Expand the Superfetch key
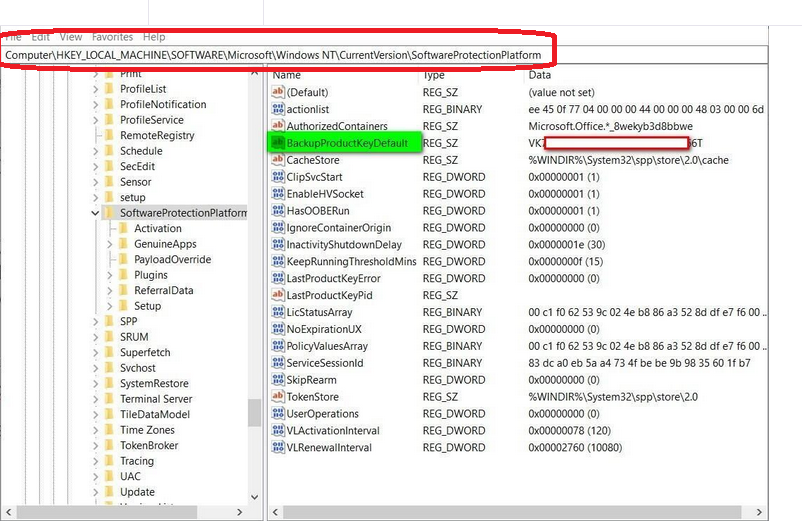The height and width of the screenshot is (521, 802). click(95, 352)
